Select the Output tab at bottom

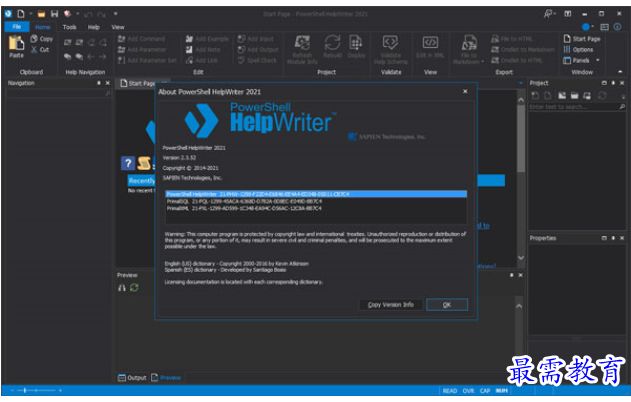132,378
